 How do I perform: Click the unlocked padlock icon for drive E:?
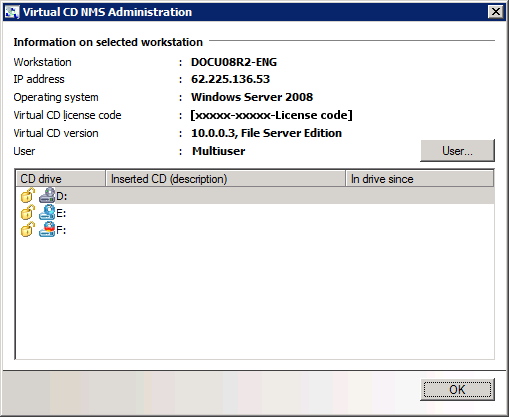coord(28,212)
